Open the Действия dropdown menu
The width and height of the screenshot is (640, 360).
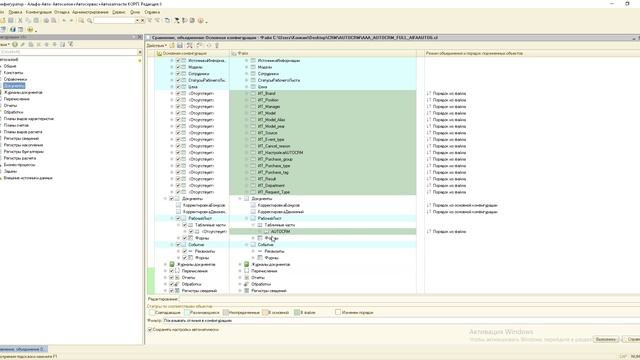(157, 45)
